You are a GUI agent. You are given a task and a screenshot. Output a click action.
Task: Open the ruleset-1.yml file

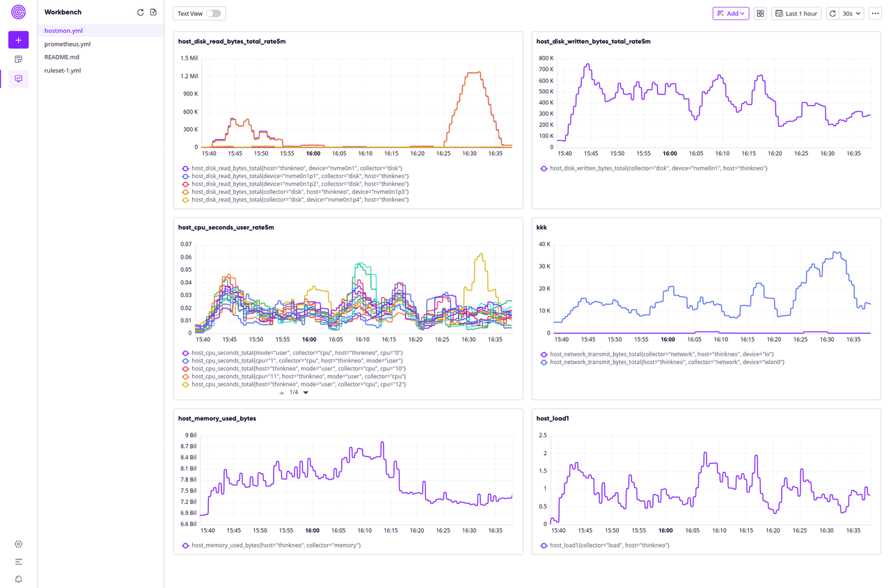(62, 70)
